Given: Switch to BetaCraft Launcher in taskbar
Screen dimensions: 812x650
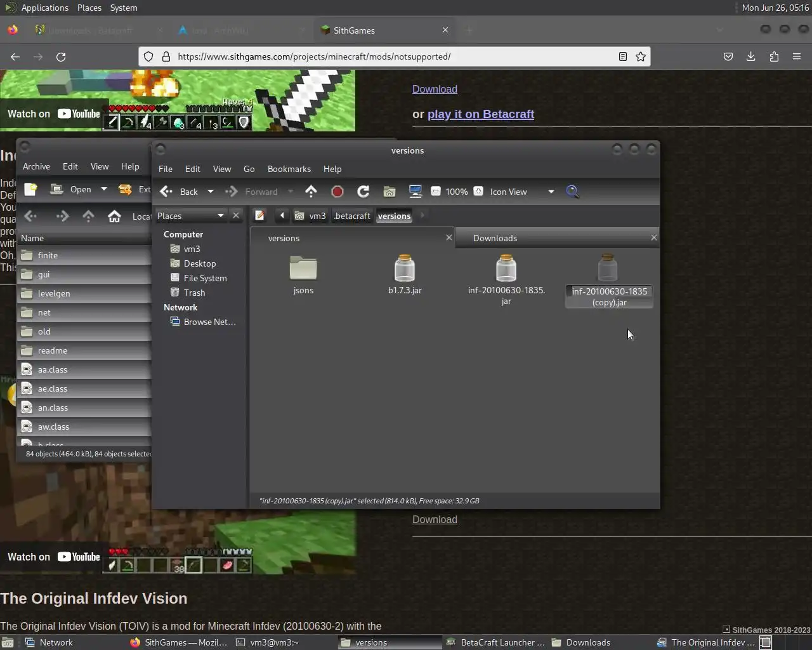Looking at the screenshot, I should coord(495,642).
